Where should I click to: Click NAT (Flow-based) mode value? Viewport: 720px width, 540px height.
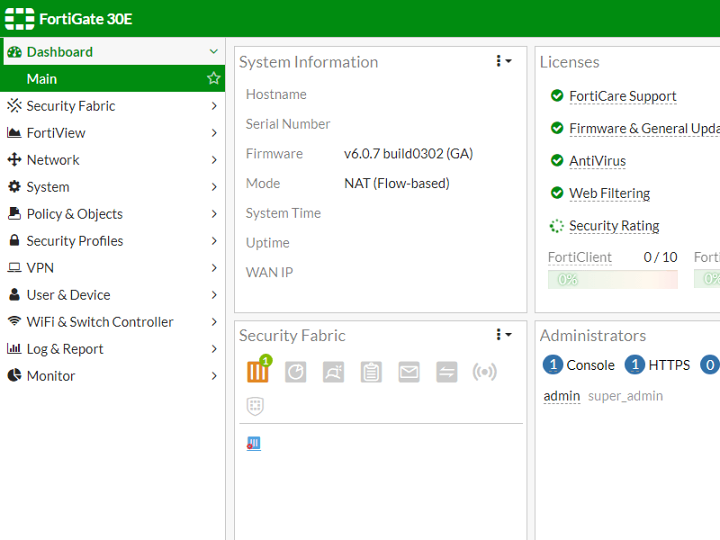click(397, 183)
